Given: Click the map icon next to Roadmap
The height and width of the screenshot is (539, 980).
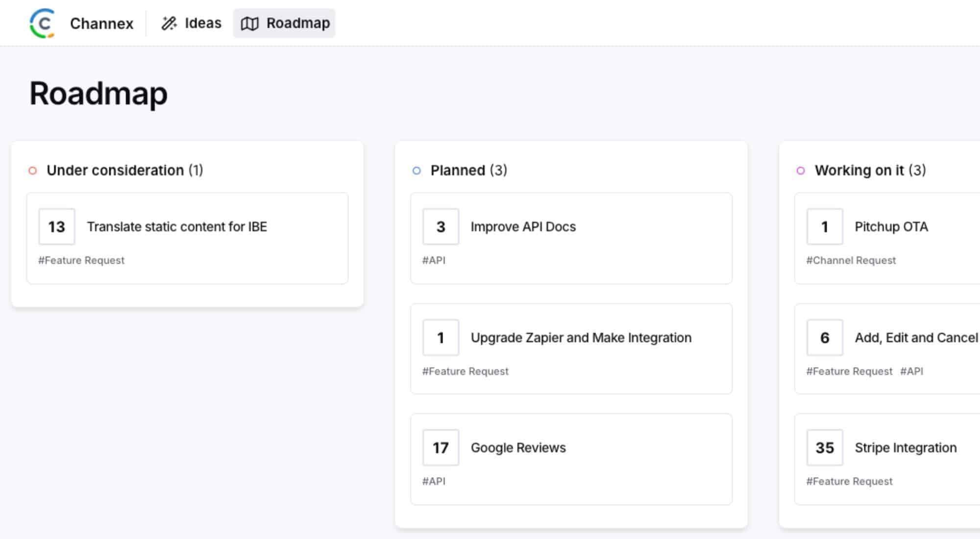Looking at the screenshot, I should (250, 23).
